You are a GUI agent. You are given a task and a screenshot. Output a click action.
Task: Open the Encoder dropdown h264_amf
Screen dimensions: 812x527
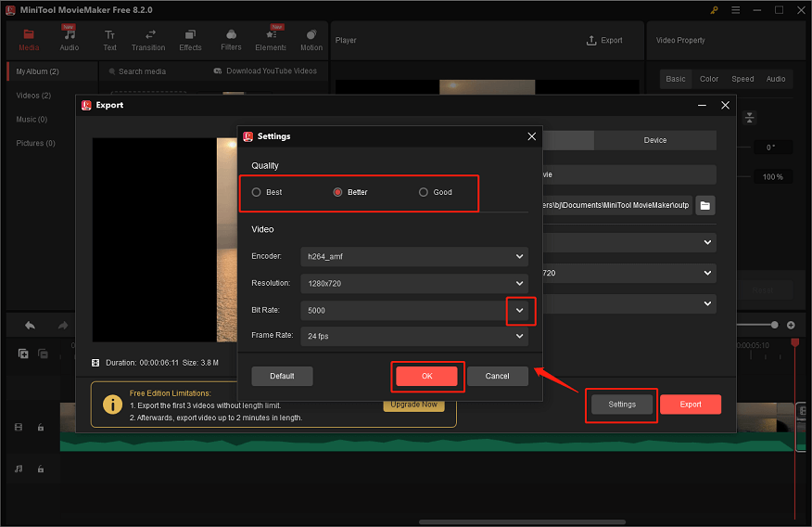(x=414, y=256)
